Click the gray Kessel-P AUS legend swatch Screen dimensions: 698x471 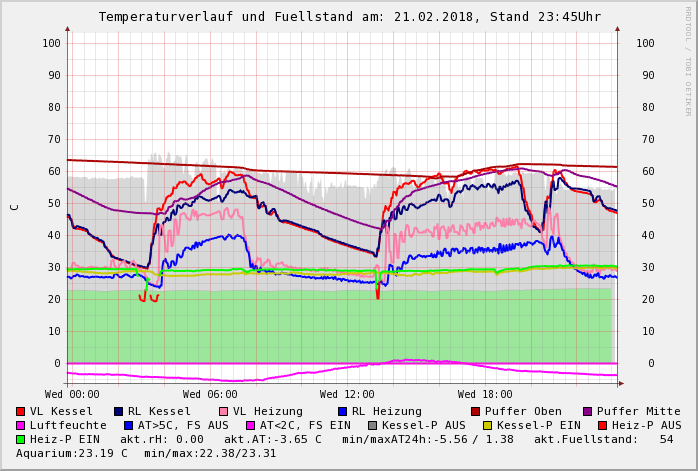[x=372, y=425]
